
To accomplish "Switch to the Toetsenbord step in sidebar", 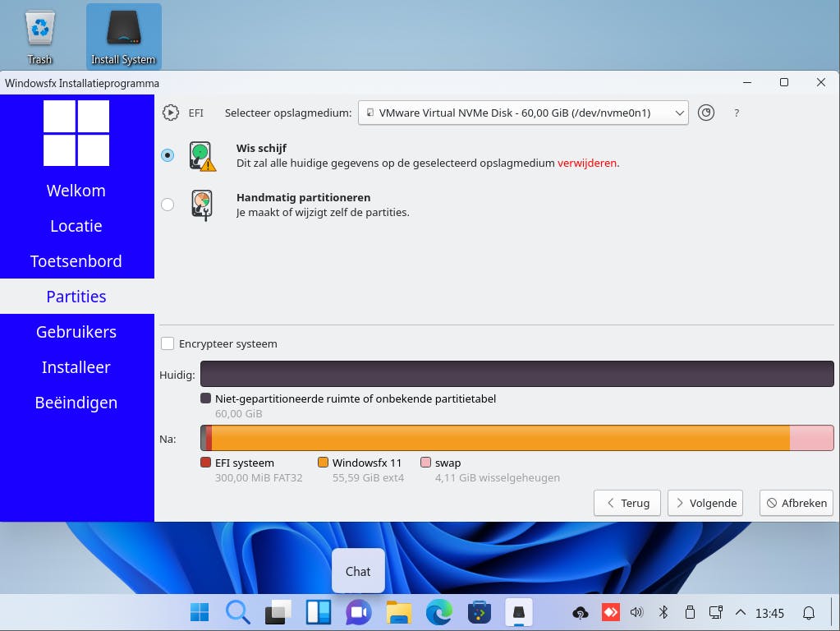I will [76, 261].
